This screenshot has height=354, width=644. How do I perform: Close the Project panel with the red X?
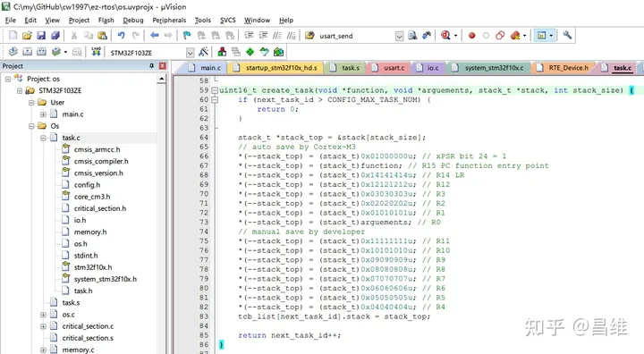point(163,66)
